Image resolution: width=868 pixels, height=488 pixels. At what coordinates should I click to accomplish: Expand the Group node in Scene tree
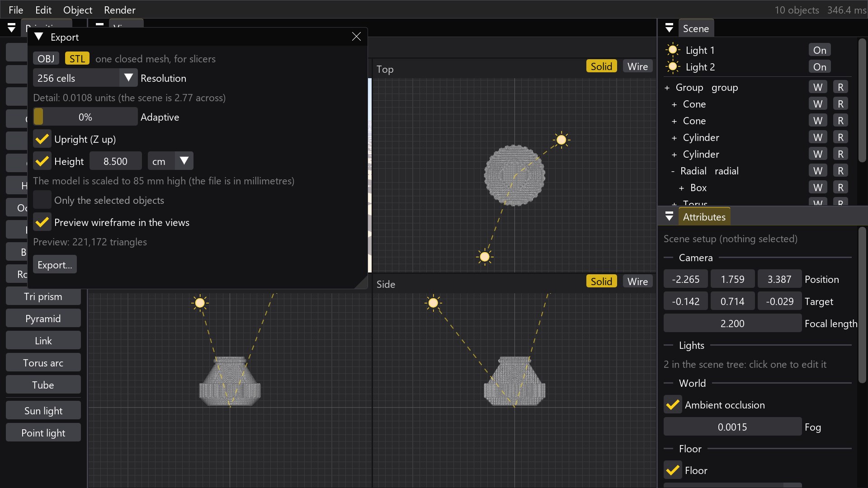click(667, 88)
